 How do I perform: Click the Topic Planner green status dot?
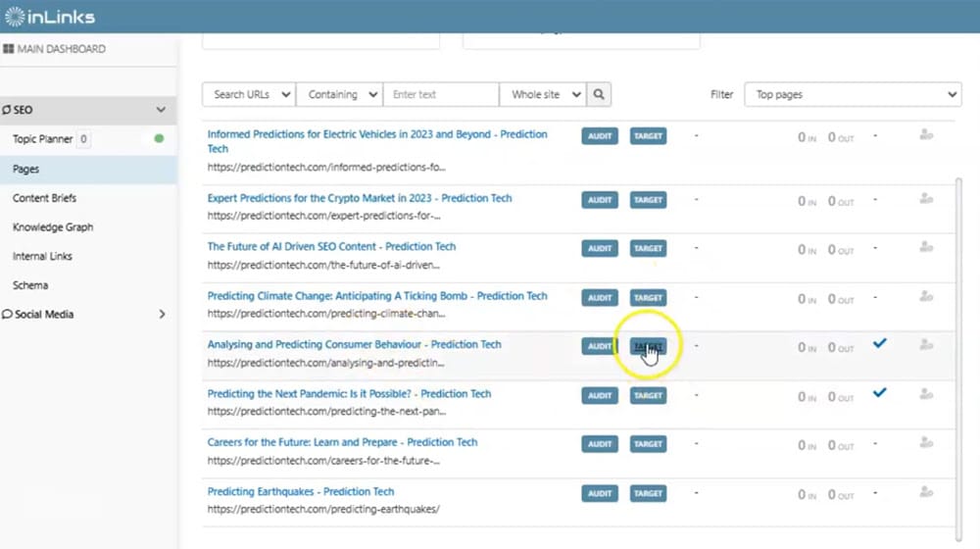click(x=159, y=139)
